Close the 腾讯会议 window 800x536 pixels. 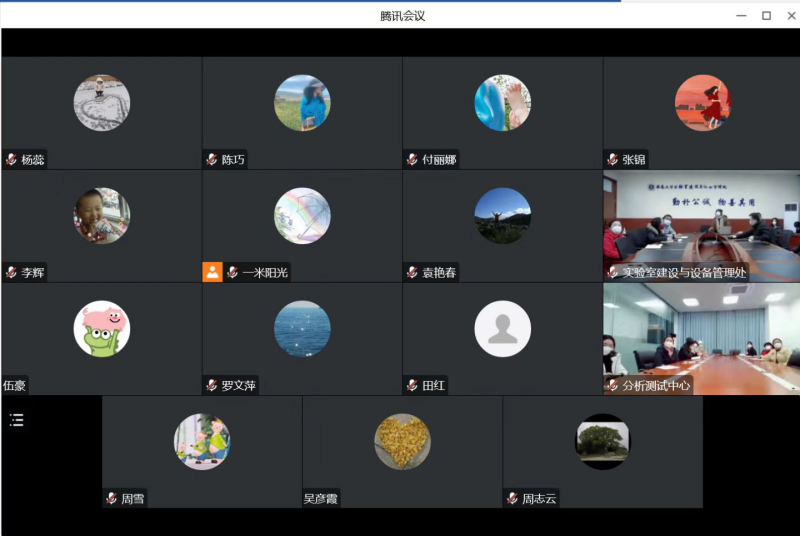(x=791, y=16)
